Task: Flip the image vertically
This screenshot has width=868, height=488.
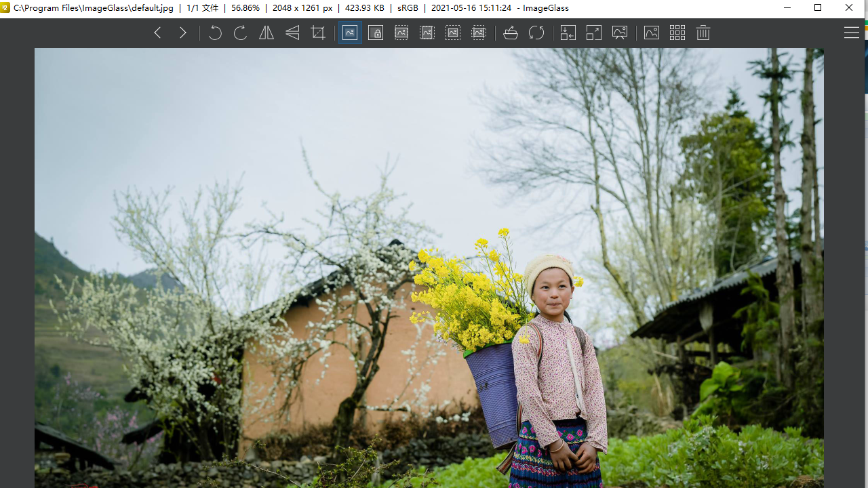Action: [292, 33]
